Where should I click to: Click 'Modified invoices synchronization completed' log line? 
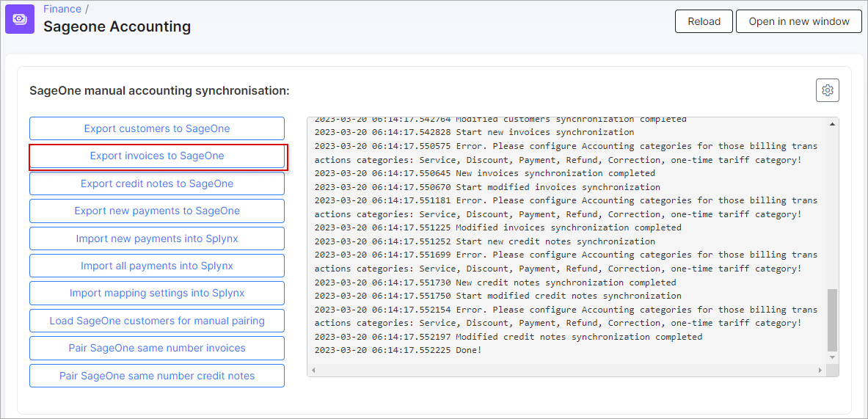click(497, 227)
